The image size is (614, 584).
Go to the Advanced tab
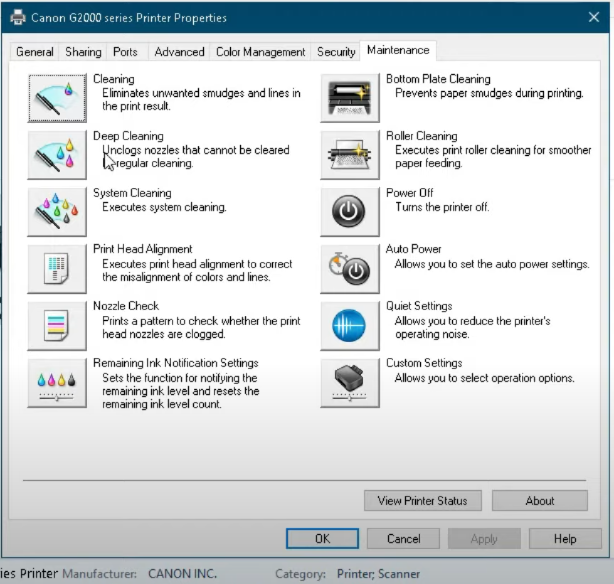click(x=179, y=52)
